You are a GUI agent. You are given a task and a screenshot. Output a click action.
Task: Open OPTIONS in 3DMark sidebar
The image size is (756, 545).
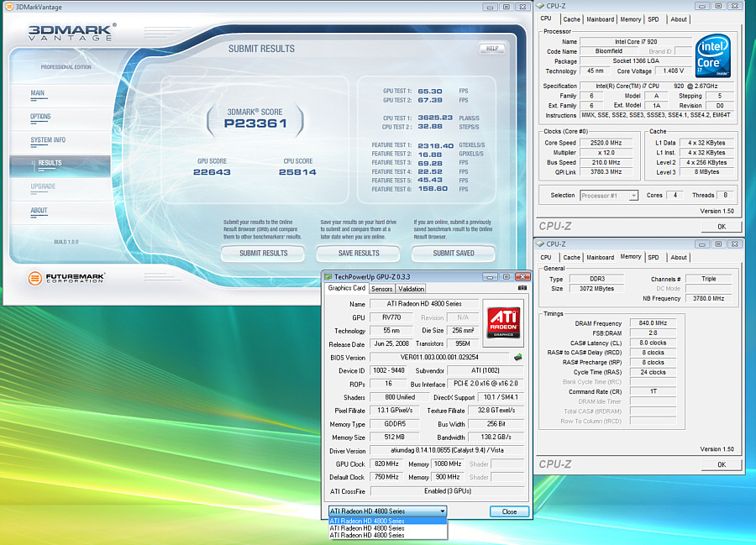40,117
